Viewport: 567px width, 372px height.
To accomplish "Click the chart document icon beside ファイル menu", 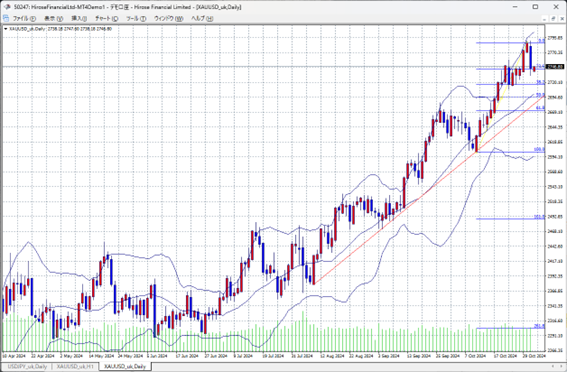I will tap(5, 18).
